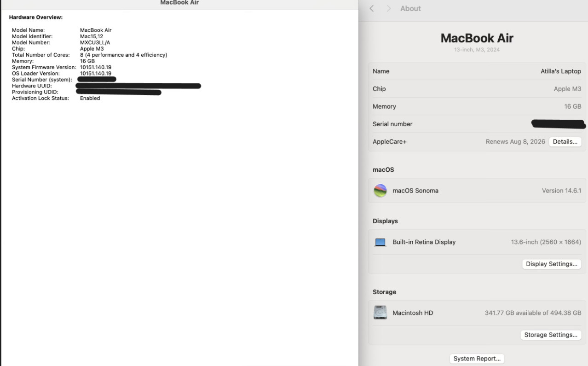Click the Built-in Retina Display label
Image resolution: width=588 pixels, height=366 pixels.
(x=424, y=242)
